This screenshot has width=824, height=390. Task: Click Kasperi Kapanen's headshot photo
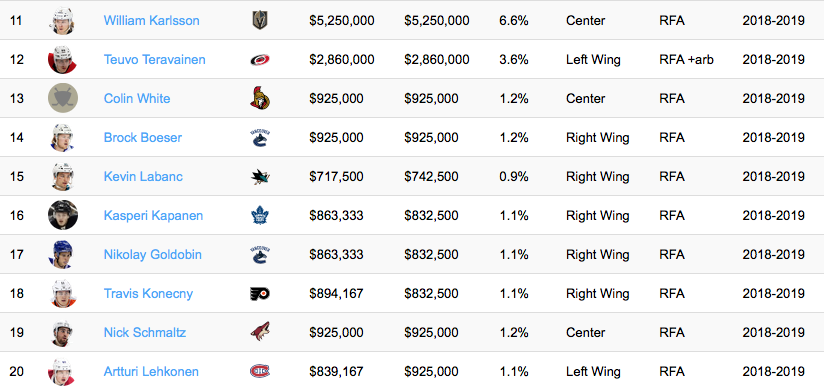pos(63,215)
